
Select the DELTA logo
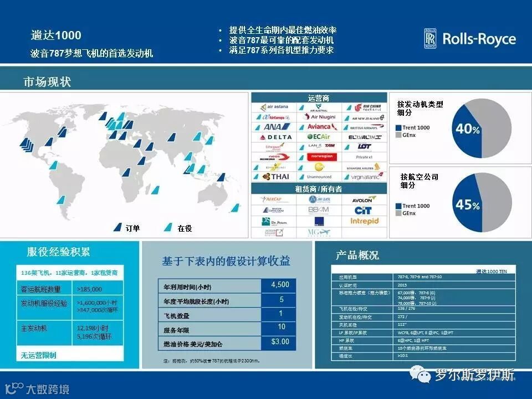point(276,137)
